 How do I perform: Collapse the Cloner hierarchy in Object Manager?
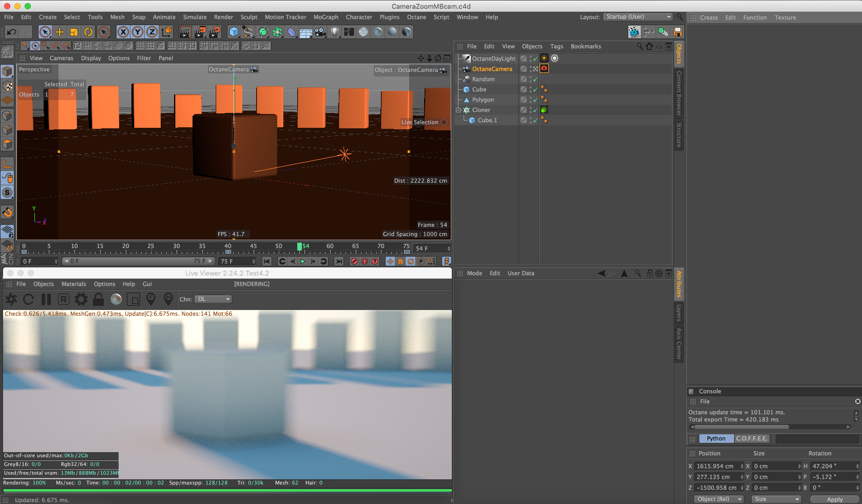pos(458,110)
